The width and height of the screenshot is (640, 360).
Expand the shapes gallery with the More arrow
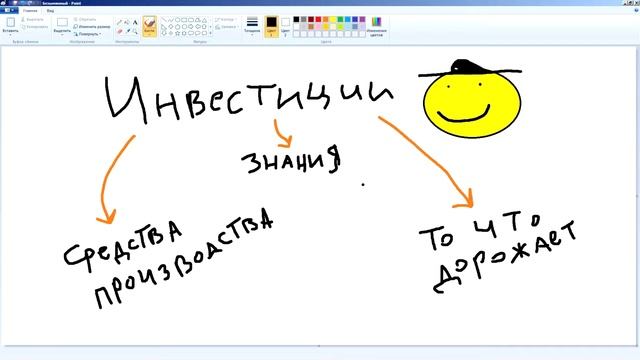point(210,33)
